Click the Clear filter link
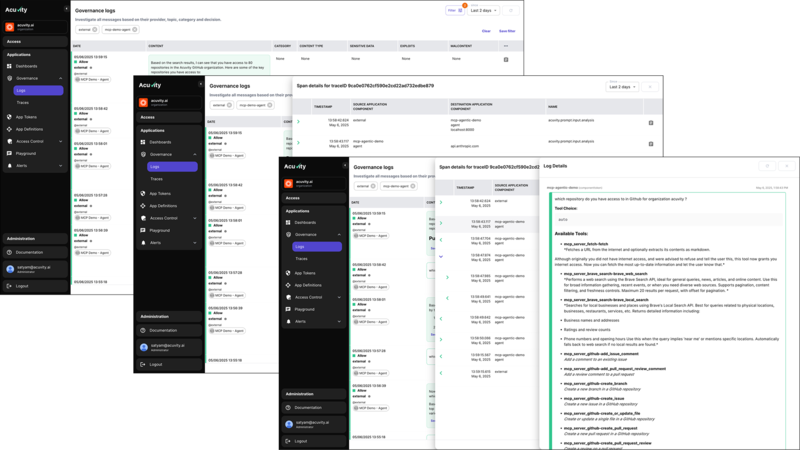800x450 pixels. [486, 31]
